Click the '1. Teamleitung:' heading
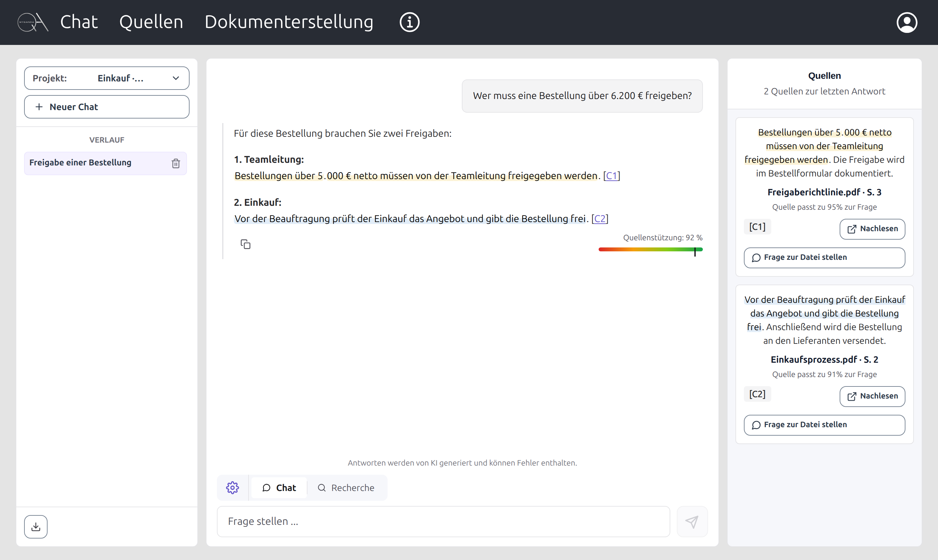Screen dimensions: 938x560 tap(269, 159)
